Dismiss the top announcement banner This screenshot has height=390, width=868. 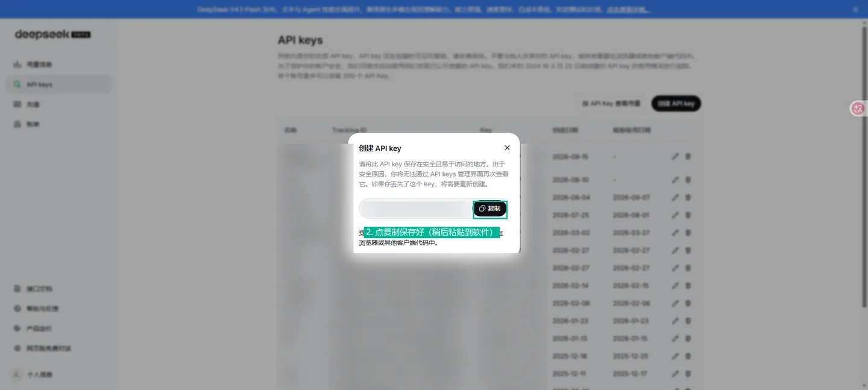pyautogui.click(x=855, y=9)
